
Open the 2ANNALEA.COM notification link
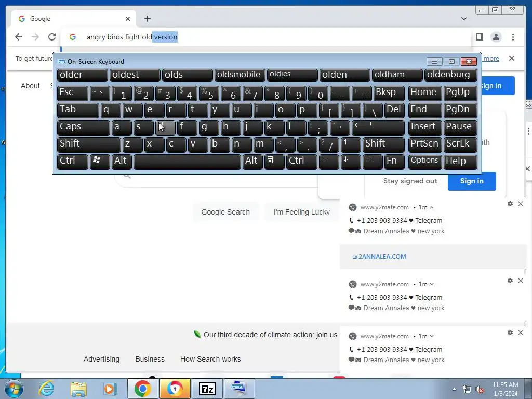pos(379,257)
